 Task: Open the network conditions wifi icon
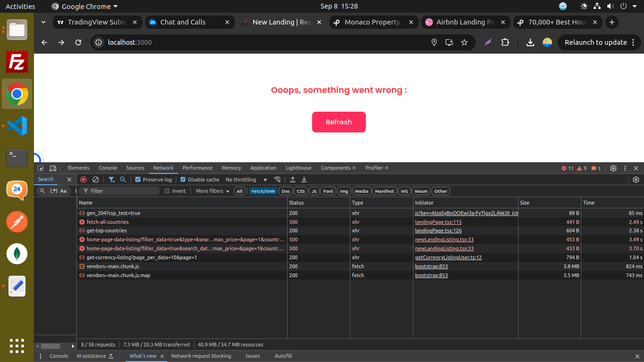click(278, 180)
